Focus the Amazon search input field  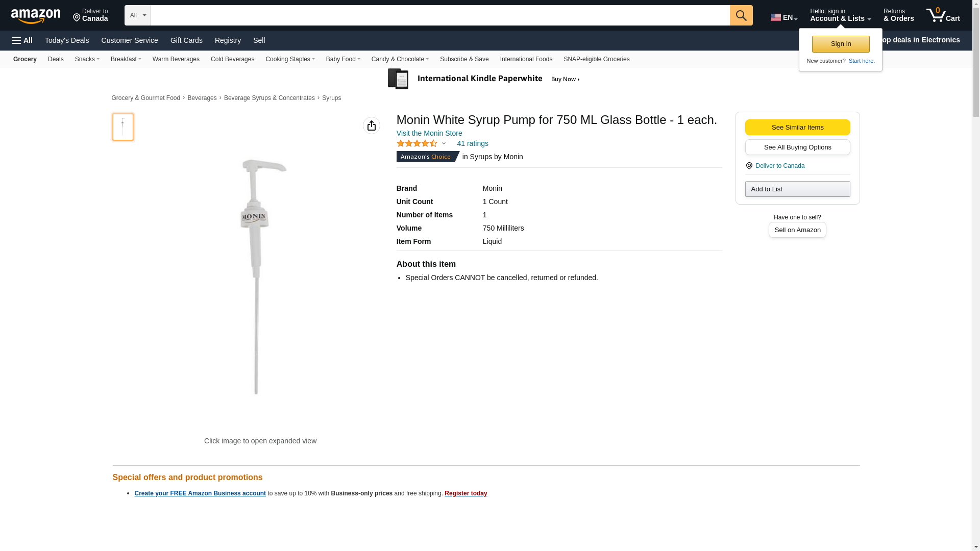(440, 15)
